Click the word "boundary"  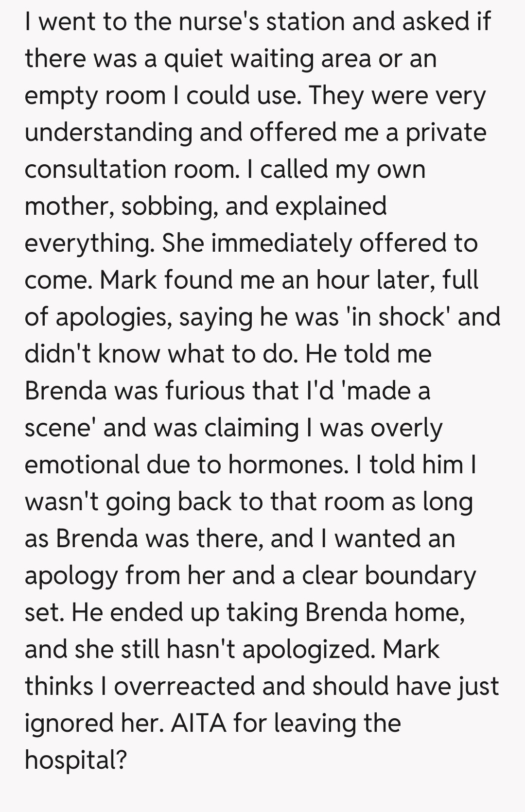tap(420, 575)
